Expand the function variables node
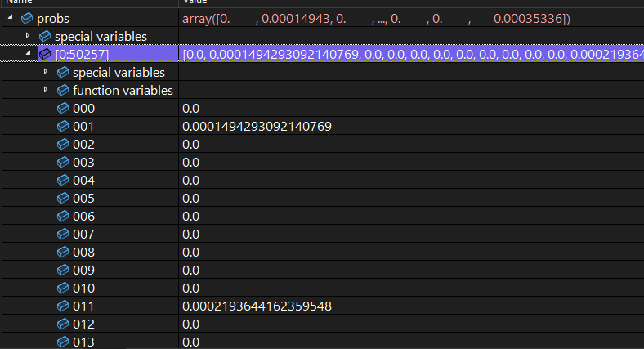644x349 pixels. [46, 90]
